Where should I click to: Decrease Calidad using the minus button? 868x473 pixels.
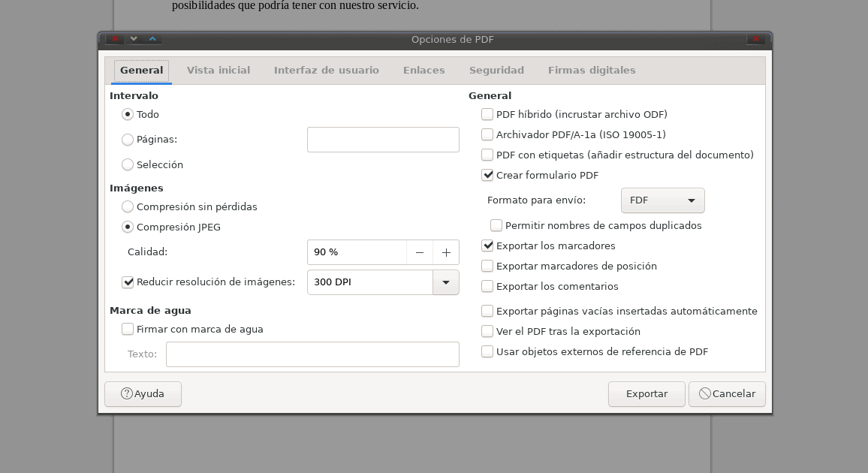coord(420,252)
